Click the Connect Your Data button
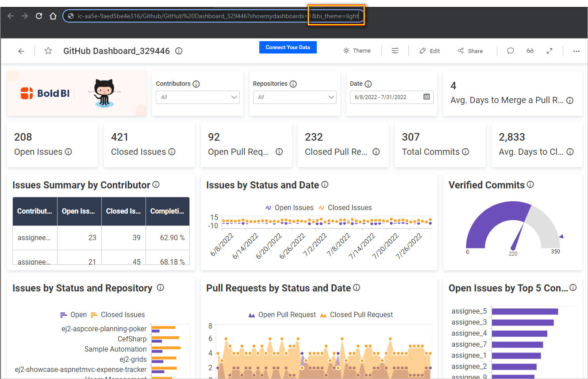Image resolution: width=588 pixels, height=379 pixels. point(288,47)
